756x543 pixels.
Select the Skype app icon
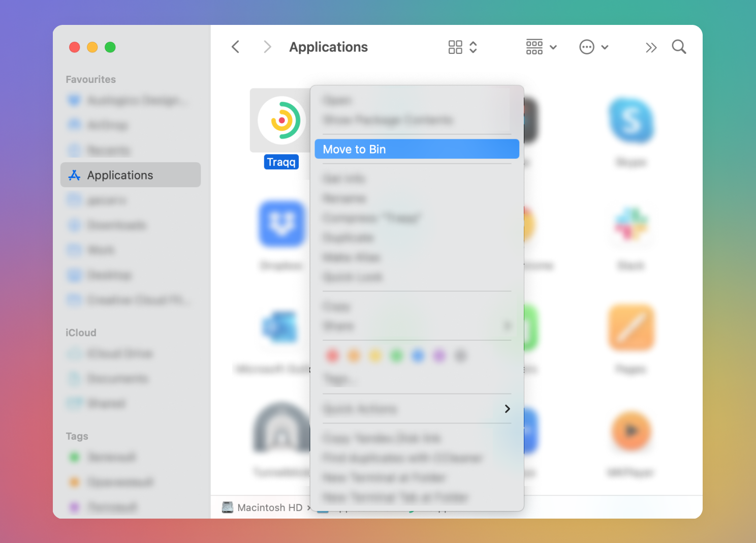tap(632, 121)
